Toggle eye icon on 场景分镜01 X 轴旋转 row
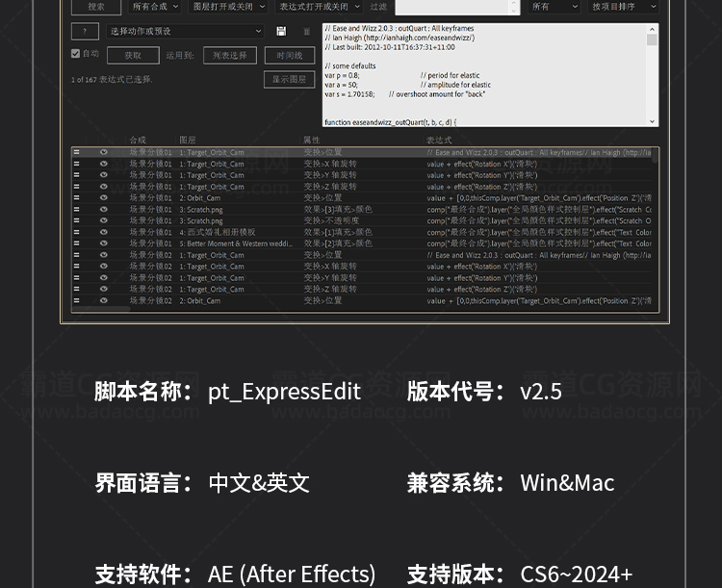722x588 pixels. point(104,164)
